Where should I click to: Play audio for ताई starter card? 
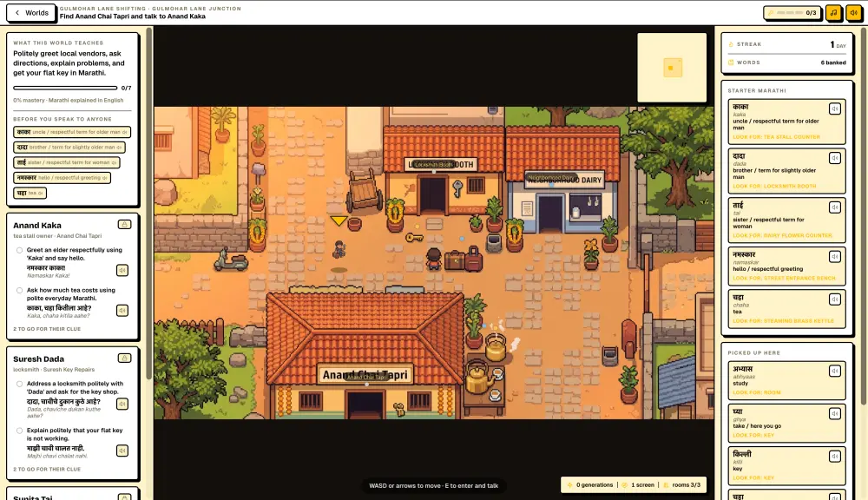click(x=835, y=207)
